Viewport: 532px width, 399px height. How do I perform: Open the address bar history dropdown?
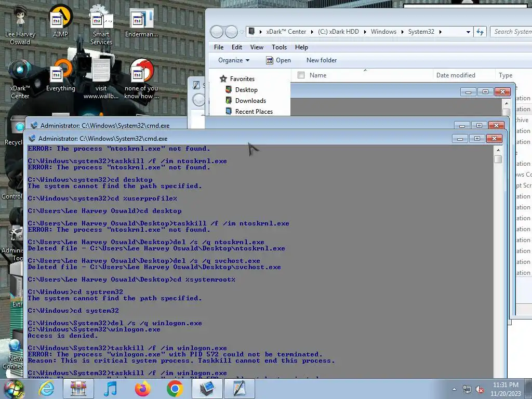pyautogui.click(x=468, y=32)
